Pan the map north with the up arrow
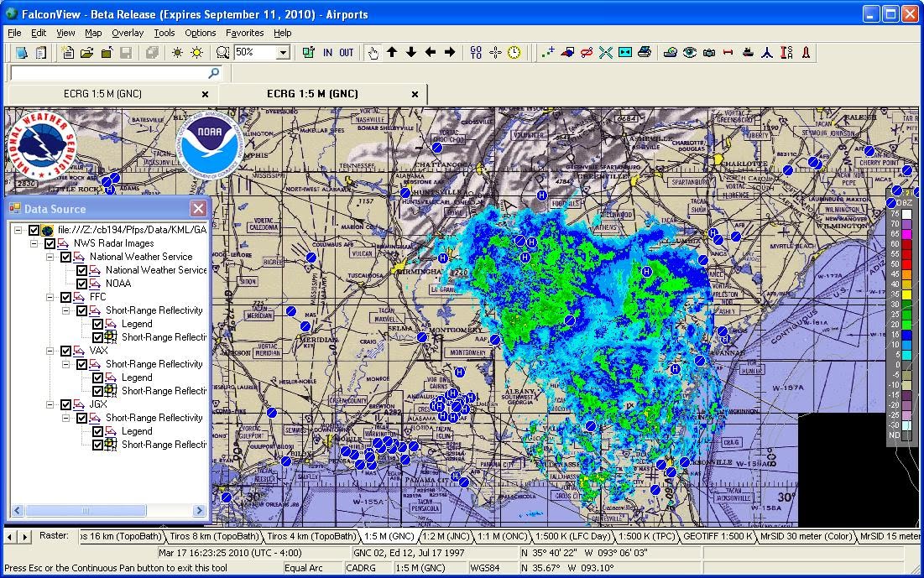This screenshot has height=578, width=924. (391, 52)
